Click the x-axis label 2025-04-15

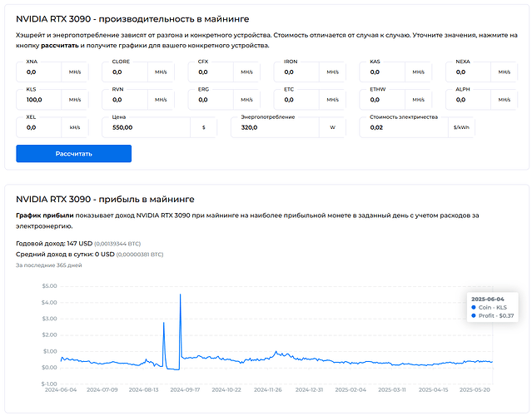click(x=433, y=390)
